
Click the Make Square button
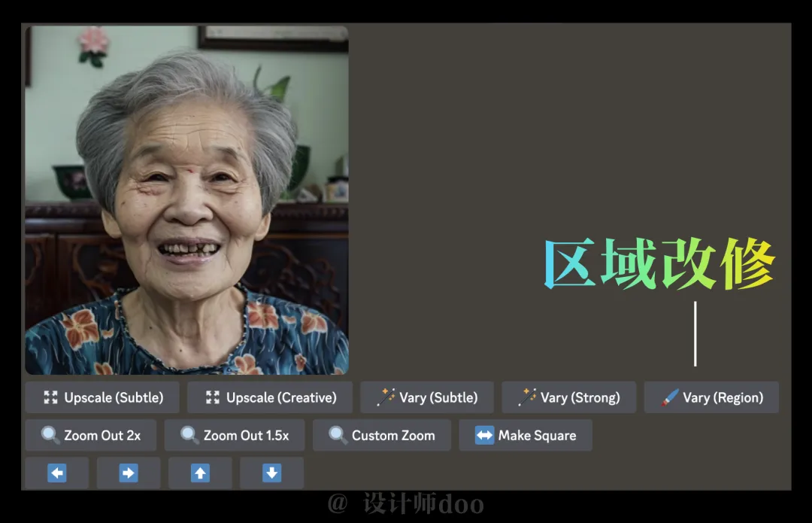[526, 436]
